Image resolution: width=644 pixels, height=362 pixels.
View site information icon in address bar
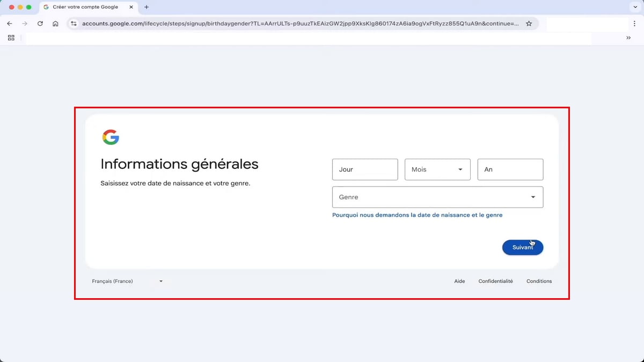(x=74, y=24)
